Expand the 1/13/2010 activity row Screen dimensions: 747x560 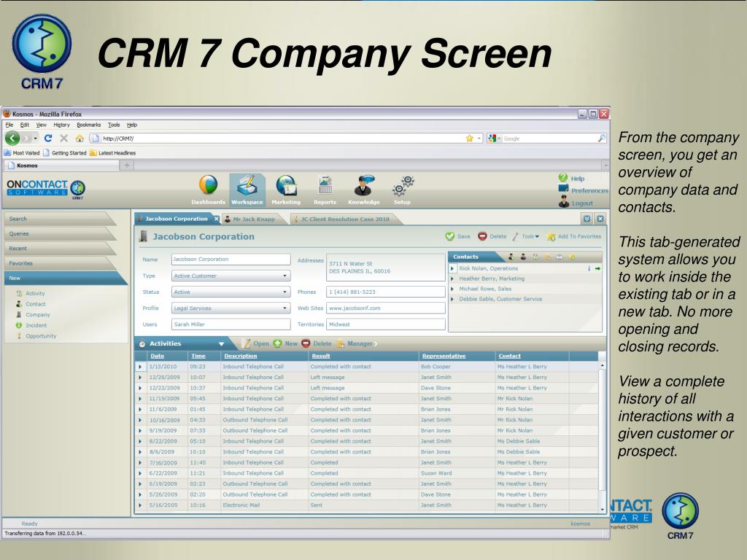tap(140, 367)
